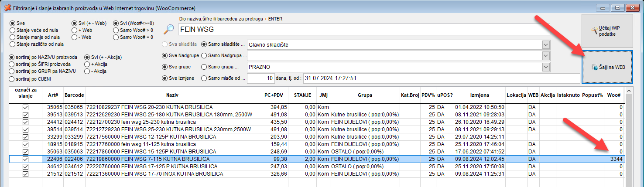The image size is (644, 187).
Task: Click the Šalji na WEB button
Action: coord(607,67)
